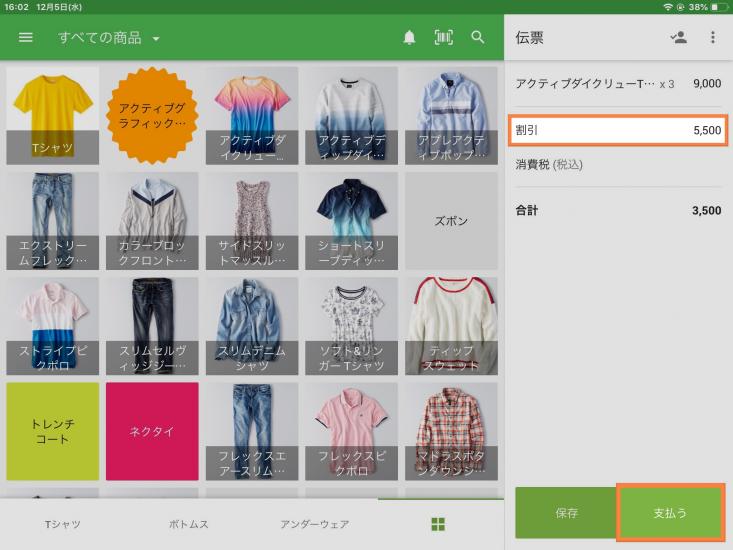Open the ticket's three-dot overflow menu
The height and width of the screenshot is (550, 733).
click(712, 37)
